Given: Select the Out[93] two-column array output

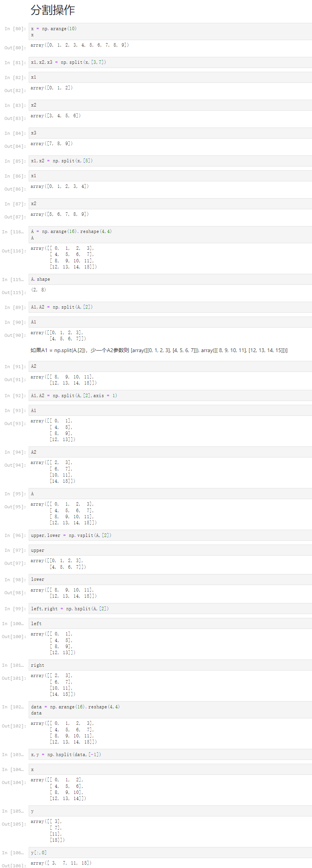Looking at the screenshot, I should (53, 430).
